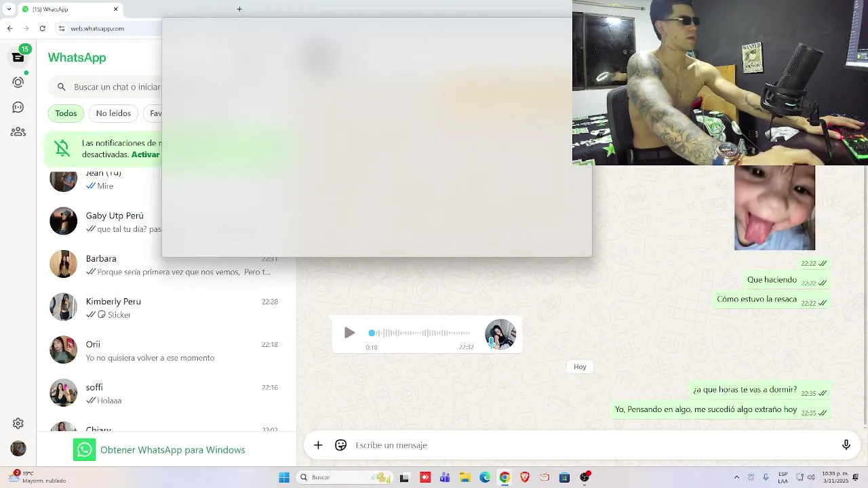Open the Status (Estados) sidebar icon
The width and height of the screenshot is (868, 488).
pos(18,82)
